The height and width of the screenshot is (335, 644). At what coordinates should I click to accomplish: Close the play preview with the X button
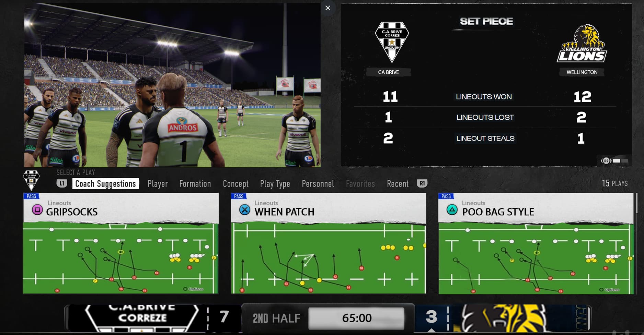coord(328,8)
